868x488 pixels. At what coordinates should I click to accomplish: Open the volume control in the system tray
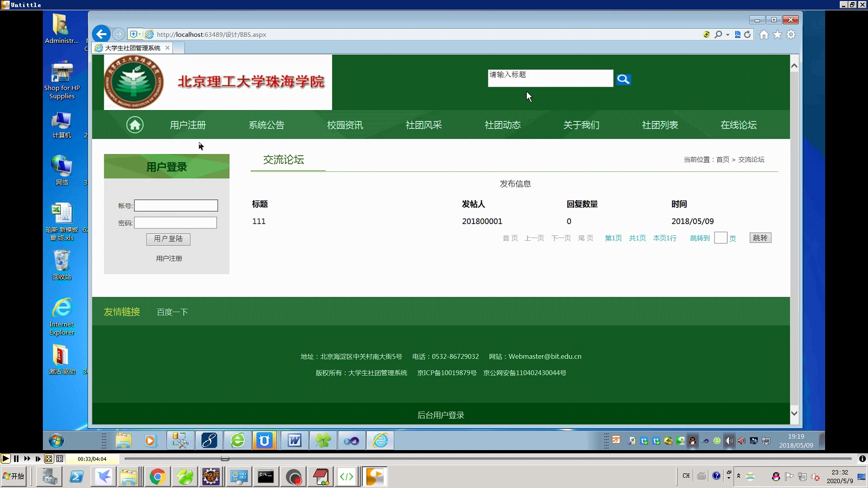(x=729, y=441)
